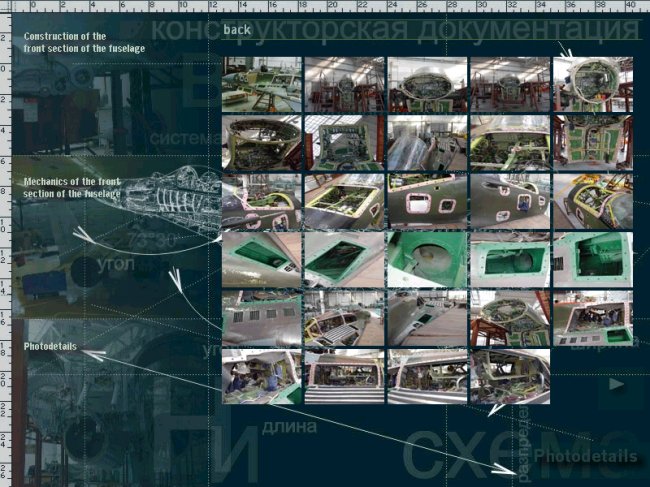
Task: Open "Construction of the front section" link
Action: coord(85,42)
